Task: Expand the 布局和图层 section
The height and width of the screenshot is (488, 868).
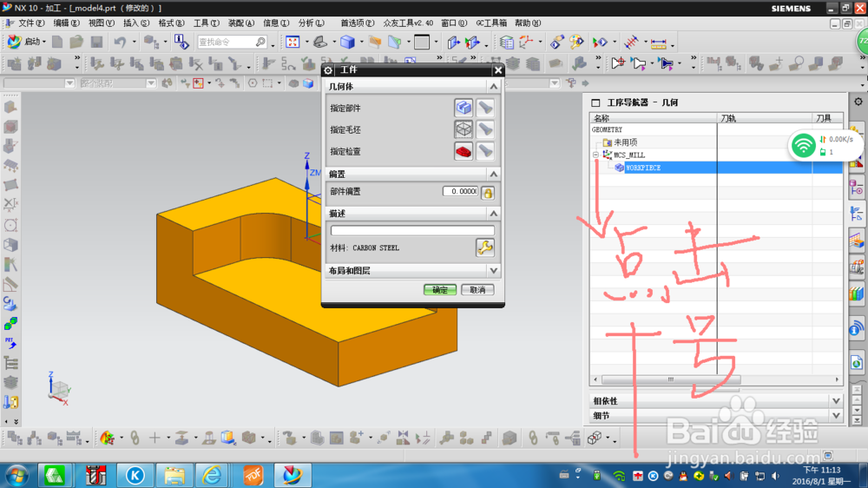Action: (493, 270)
